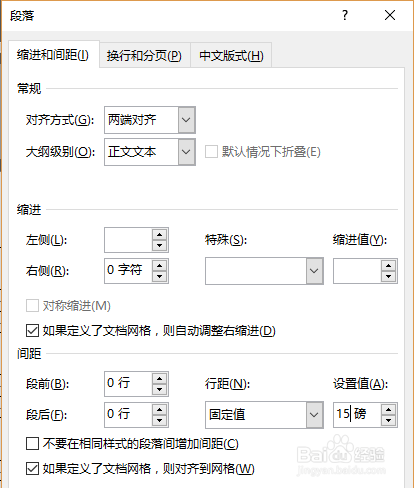Viewport: 414px width, 488px height.
Task: Expand the 大纲级别 dropdown
Action: tap(186, 152)
